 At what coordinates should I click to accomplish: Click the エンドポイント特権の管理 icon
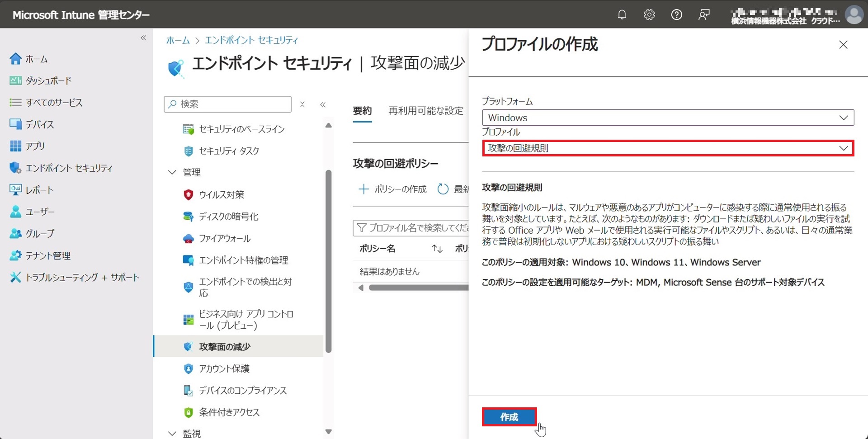188,260
